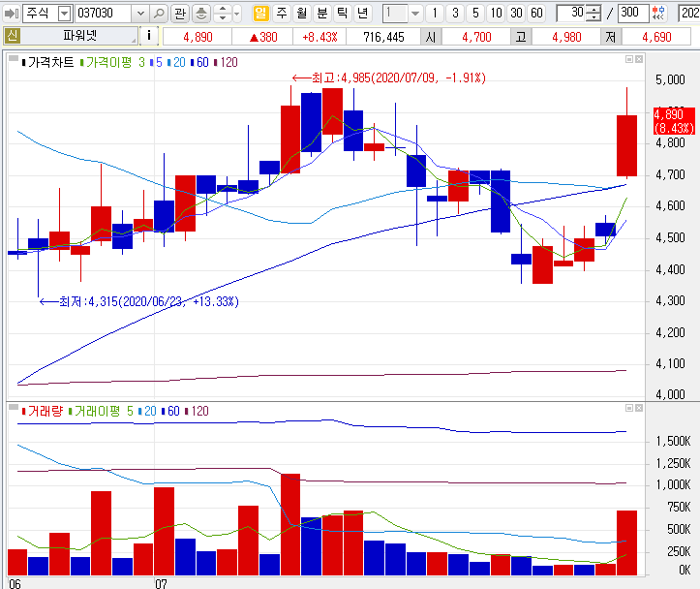Click the arrow-to-bar icon left of 주식
700x589 pixels.
(12, 14)
